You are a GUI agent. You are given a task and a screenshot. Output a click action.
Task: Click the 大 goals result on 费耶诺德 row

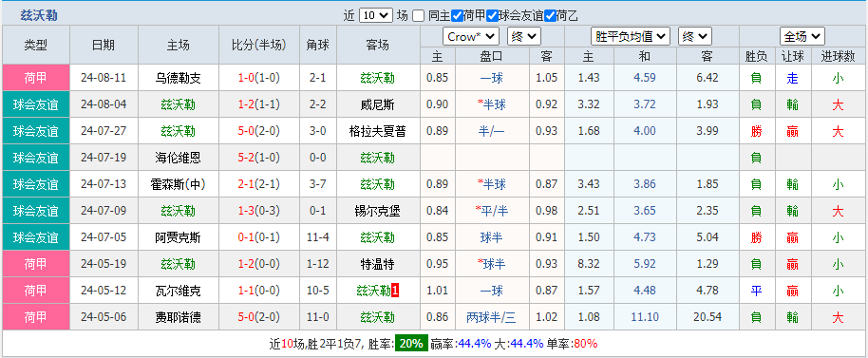(839, 317)
